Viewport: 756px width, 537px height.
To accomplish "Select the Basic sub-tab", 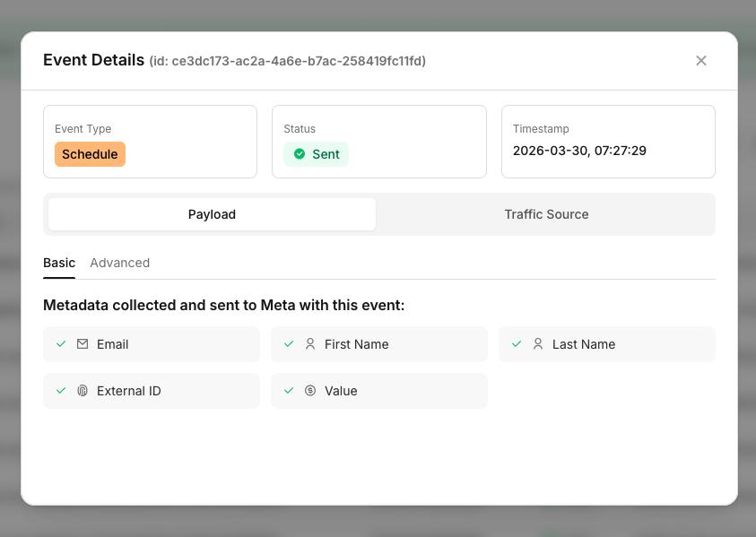I will pos(59,263).
